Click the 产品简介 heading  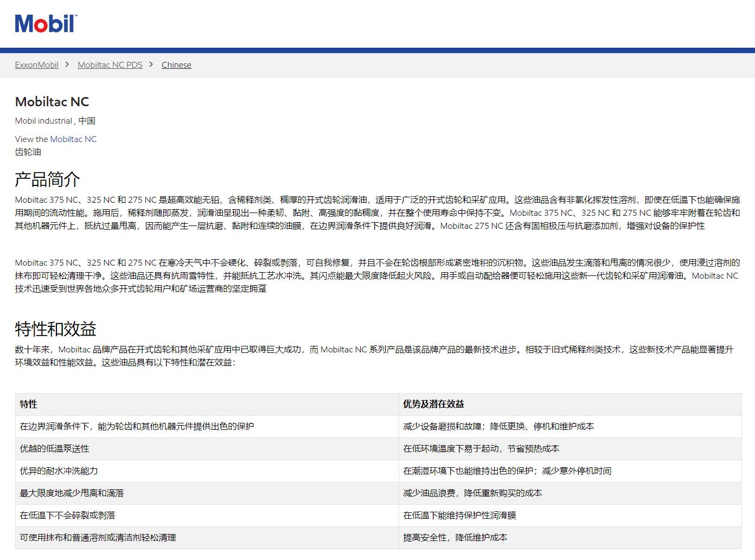(48, 179)
